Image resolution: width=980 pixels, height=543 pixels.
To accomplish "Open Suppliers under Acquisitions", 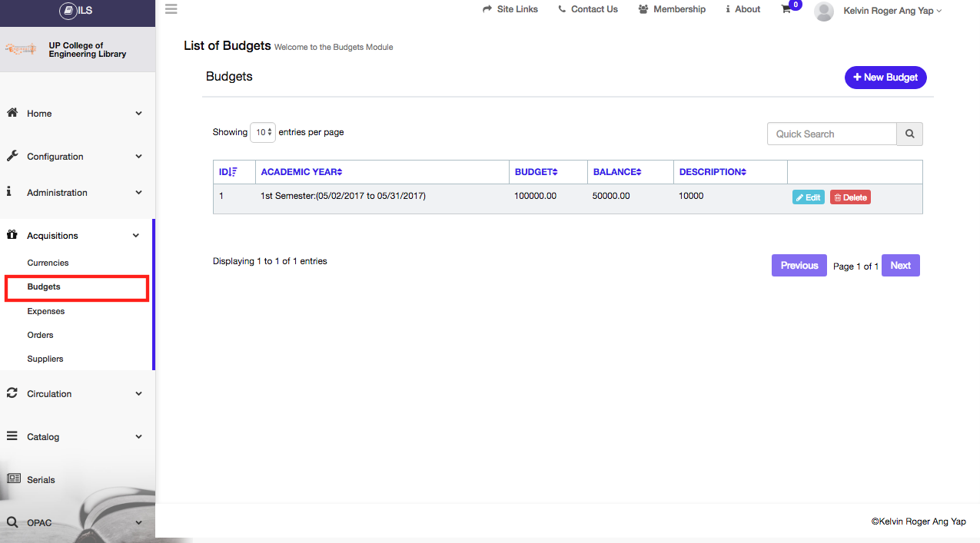I will point(45,359).
